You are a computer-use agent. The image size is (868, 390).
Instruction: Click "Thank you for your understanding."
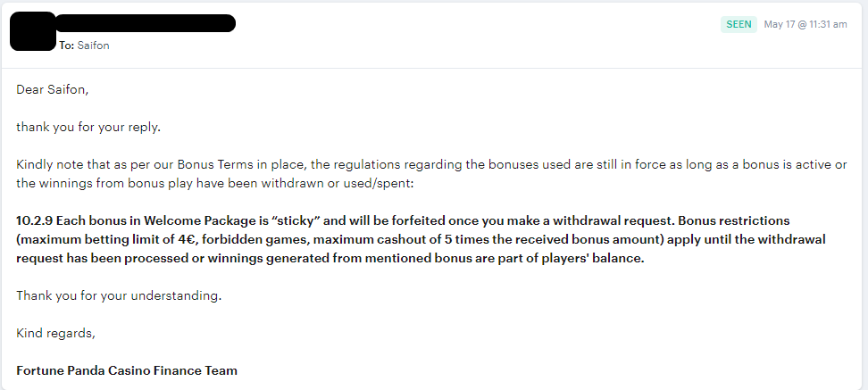(119, 295)
